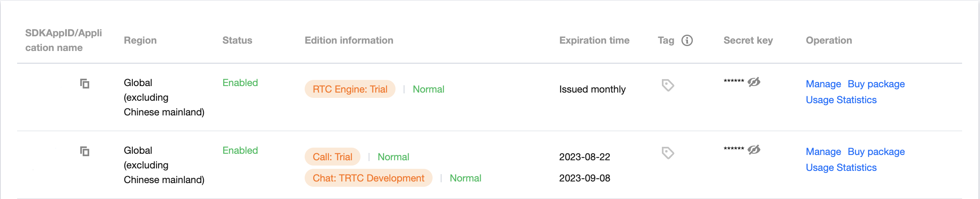The width and height of the screenshot is (980, 199).
Task: Reveal secret key in the second row
Action: coord(754,150)
